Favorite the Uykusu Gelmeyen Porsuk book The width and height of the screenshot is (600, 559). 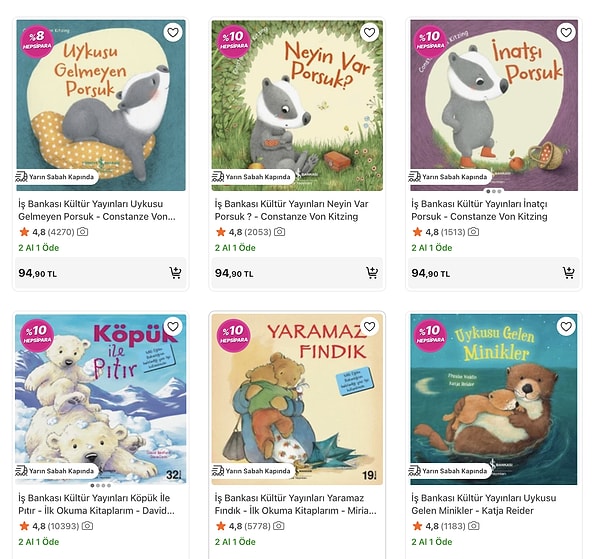173,33
